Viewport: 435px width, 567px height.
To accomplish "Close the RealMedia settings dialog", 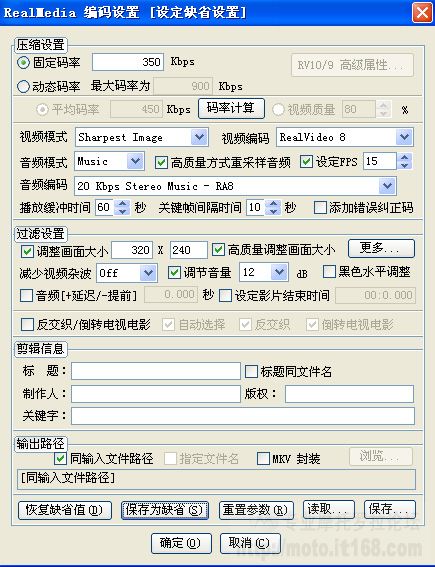I will [x=422, y=12].
